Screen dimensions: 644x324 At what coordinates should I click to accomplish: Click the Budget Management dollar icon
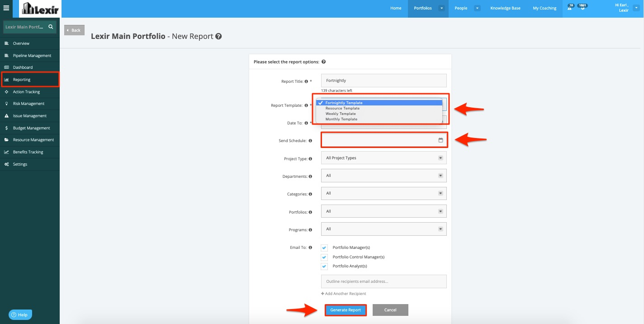[6, 128]
